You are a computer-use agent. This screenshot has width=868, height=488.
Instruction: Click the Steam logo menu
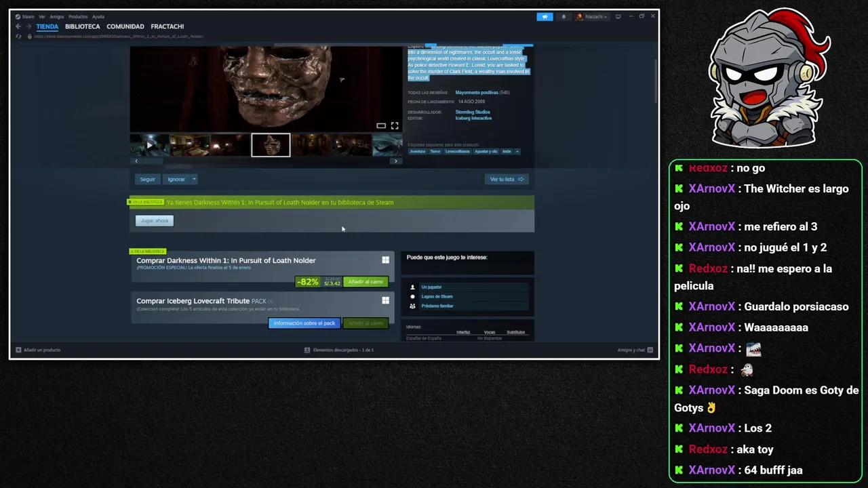coord(24,16)
